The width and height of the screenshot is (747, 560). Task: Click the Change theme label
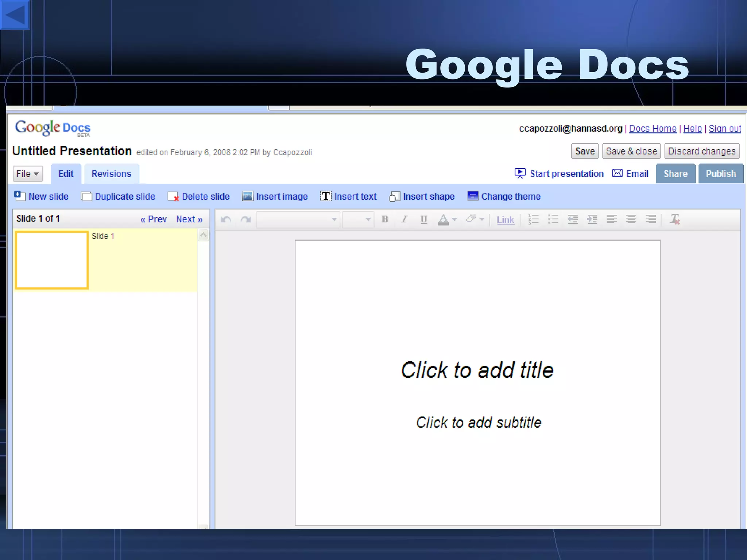point(511,197)
